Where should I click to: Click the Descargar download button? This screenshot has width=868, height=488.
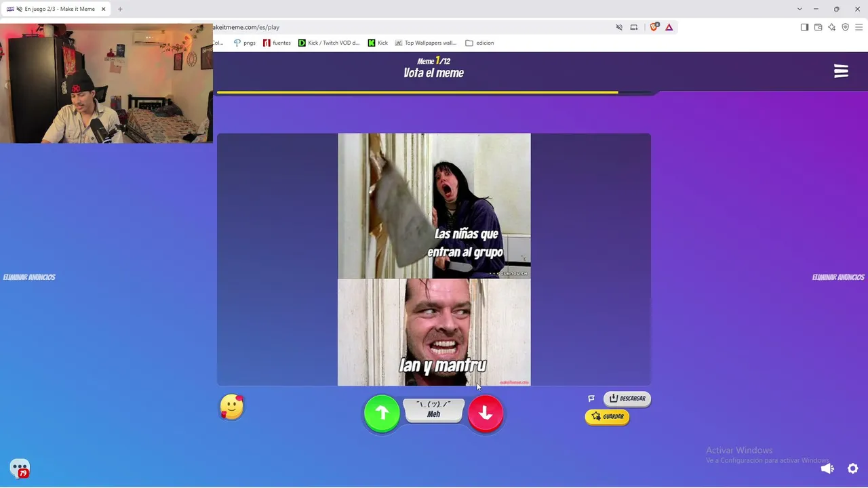627,399
